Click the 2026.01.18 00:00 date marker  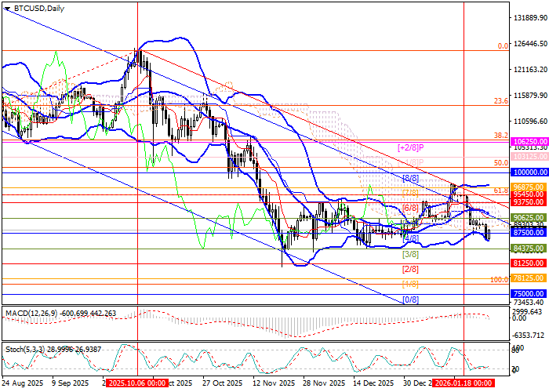point(464,383)
